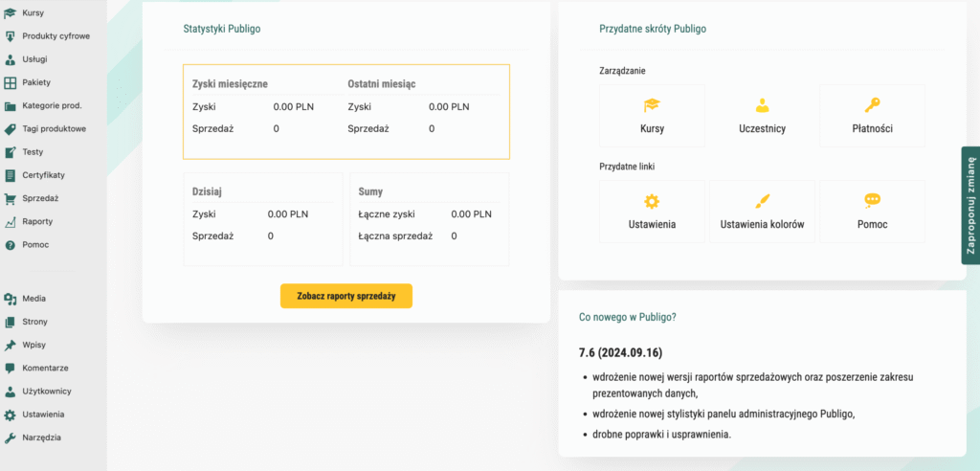Select Tagi produktowe in sidebar
This screenshot has height=471, width=980.
[x=54, y=129]
